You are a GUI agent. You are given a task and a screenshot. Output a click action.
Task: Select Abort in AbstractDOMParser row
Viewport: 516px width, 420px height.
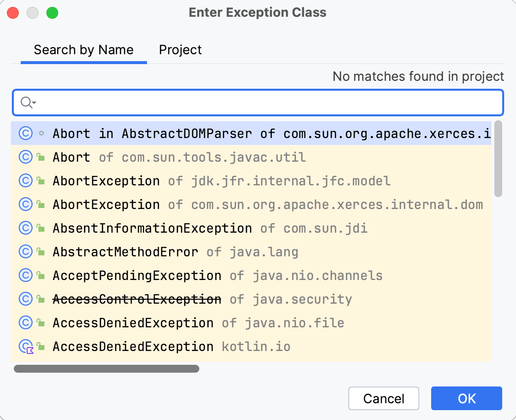point(251,133)
